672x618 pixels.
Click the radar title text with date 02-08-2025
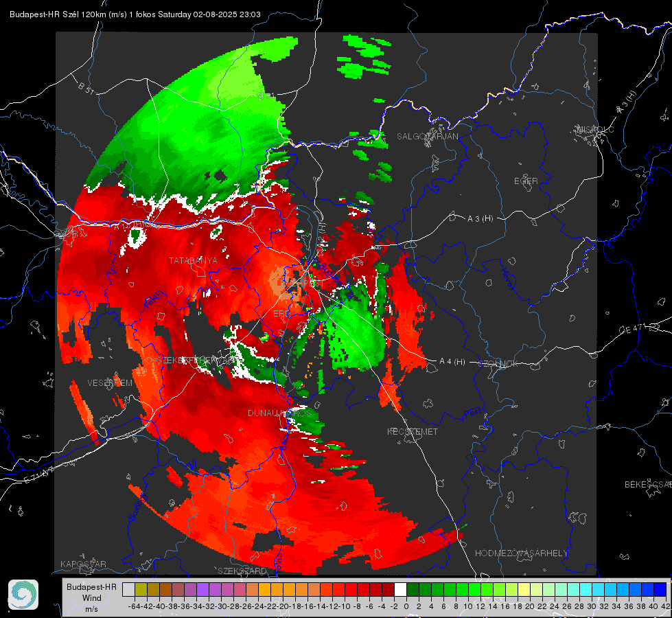pyautogui.click(x=135, y=14)
